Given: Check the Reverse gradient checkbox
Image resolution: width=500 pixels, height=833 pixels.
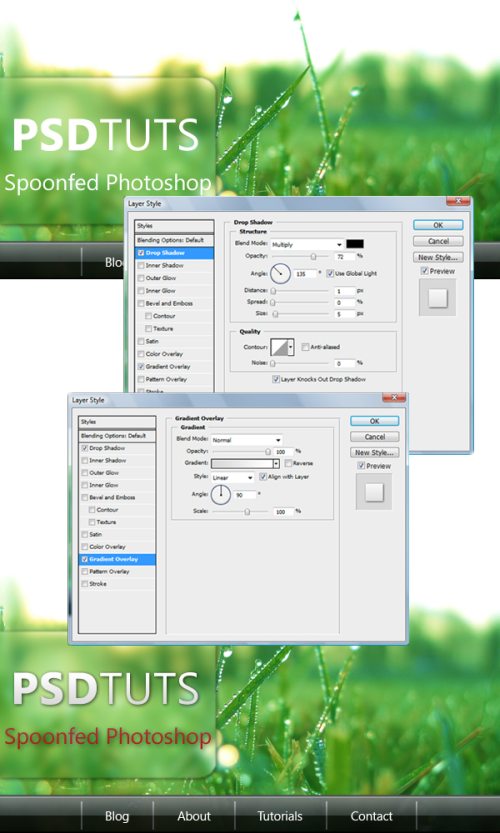Looking at the screenshot, I should coord(289,463).
